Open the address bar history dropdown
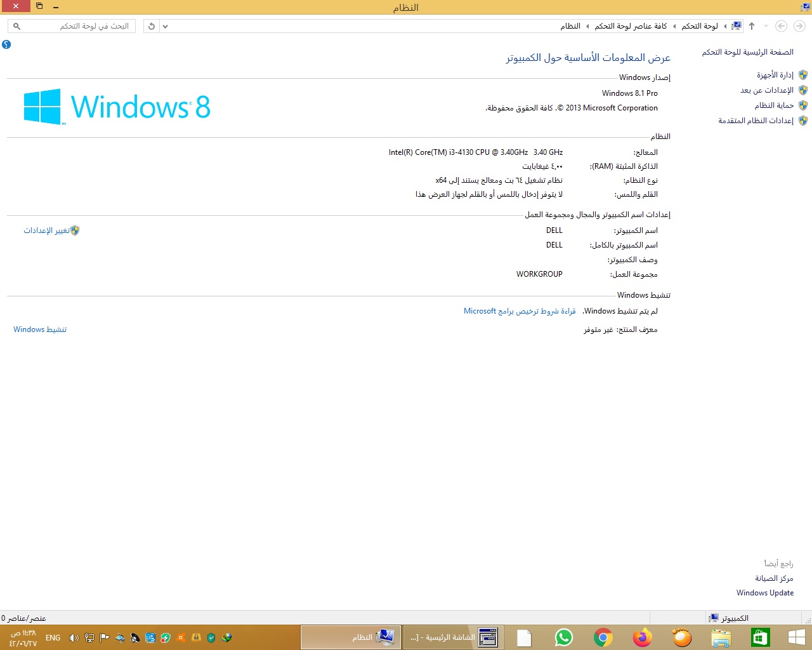The width and height of the screenshot is (812, 650). click(166, 26)
